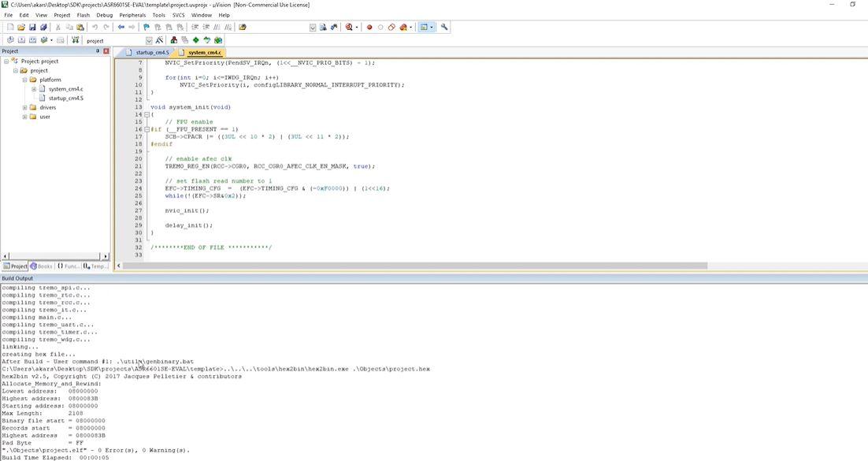Viewport: 868px width, 461px height.
Task: Click the Copy icon
Action: 69,27
